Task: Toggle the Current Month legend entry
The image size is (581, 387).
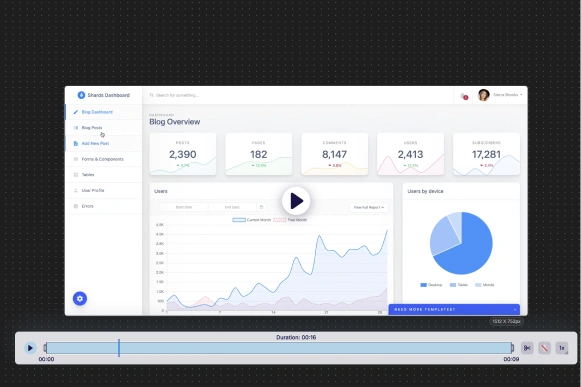Action: [x=252, y=220]
